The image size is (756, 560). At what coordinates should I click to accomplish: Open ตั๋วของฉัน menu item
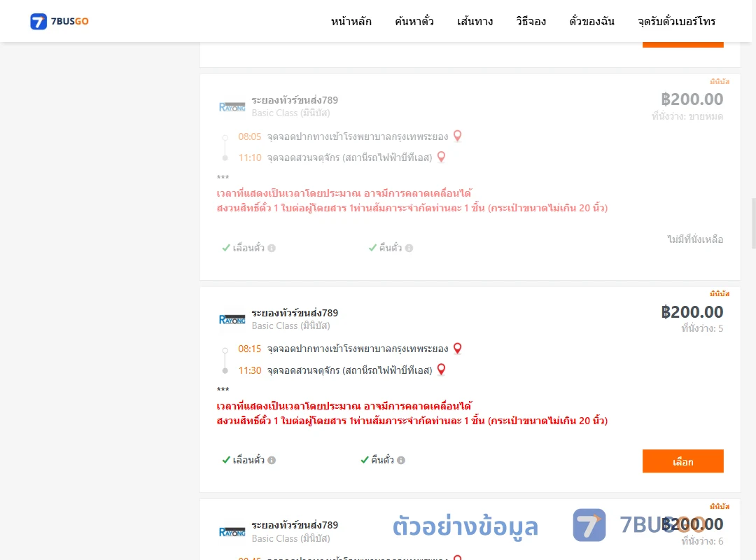[591, 21]
